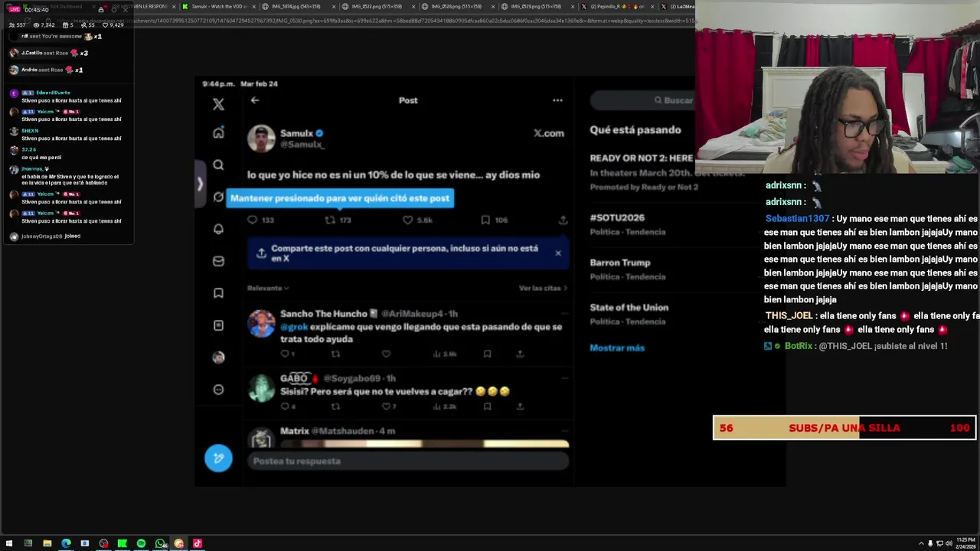Open X messages envelope icon
Image resolution: width=980 pixels, height=551 pixels.
click(218, 261)
